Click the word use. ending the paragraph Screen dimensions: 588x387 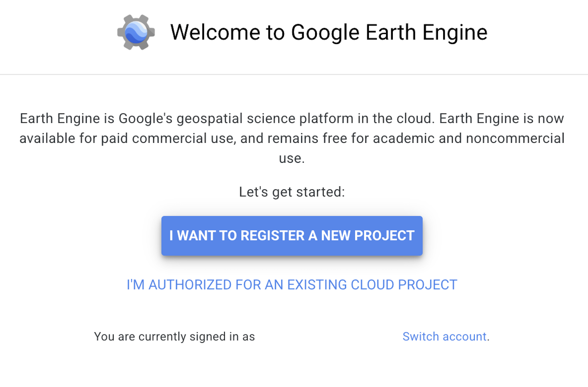coord(292,158)
